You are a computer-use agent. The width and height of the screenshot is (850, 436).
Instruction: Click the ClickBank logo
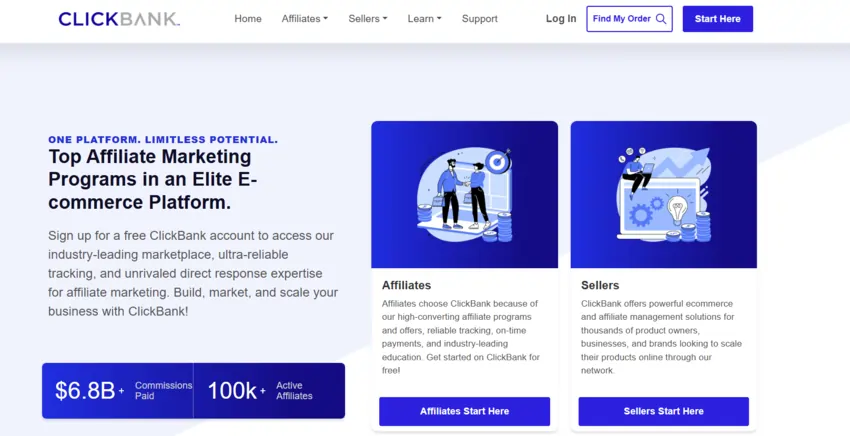click(119, 19)
